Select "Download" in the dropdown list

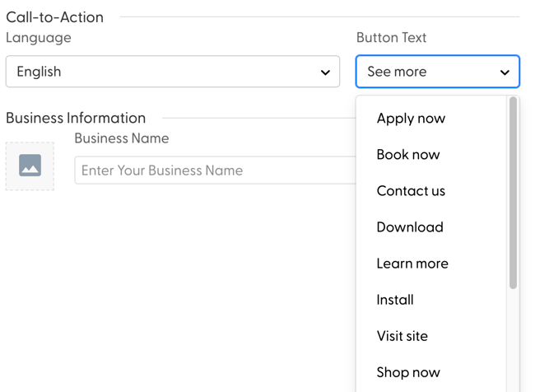point(410,227)
